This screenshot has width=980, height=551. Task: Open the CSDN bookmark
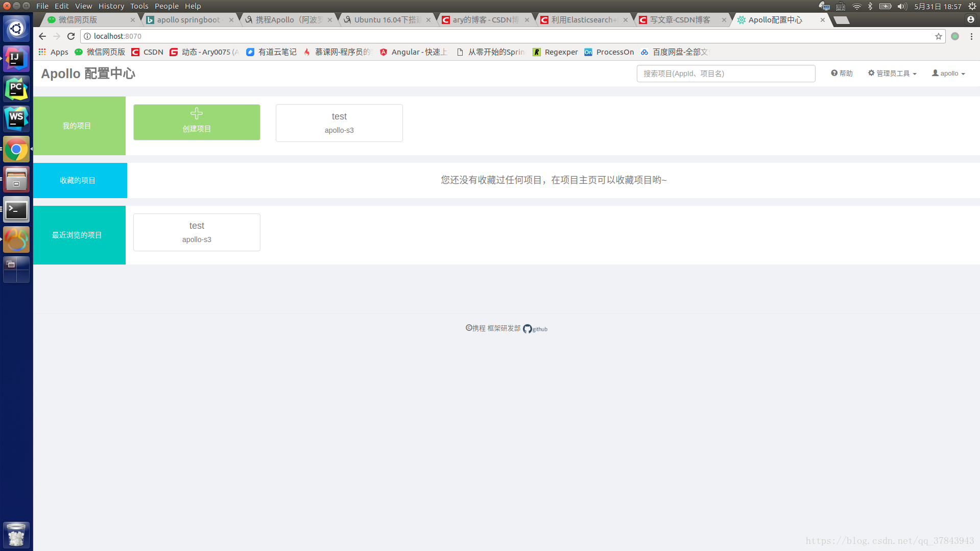click(x=147, y=52)
